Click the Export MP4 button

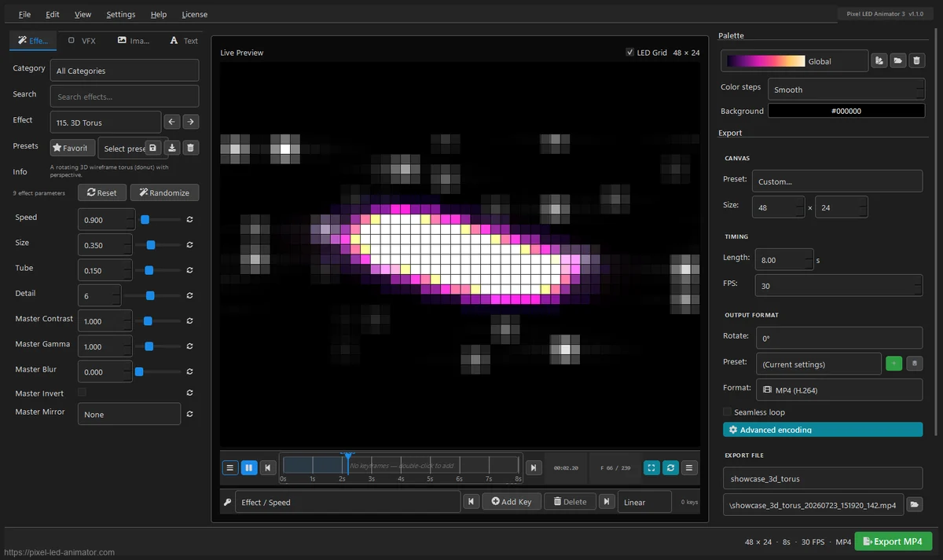(x=893, y=541)
